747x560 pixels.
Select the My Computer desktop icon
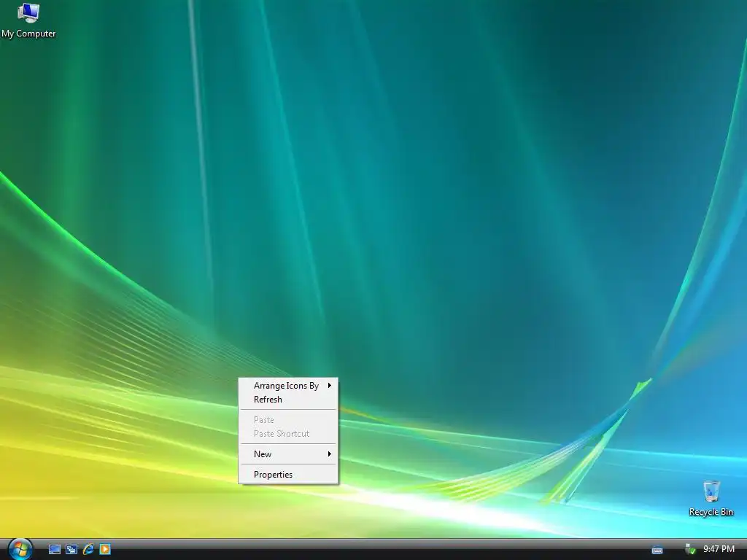28,20
